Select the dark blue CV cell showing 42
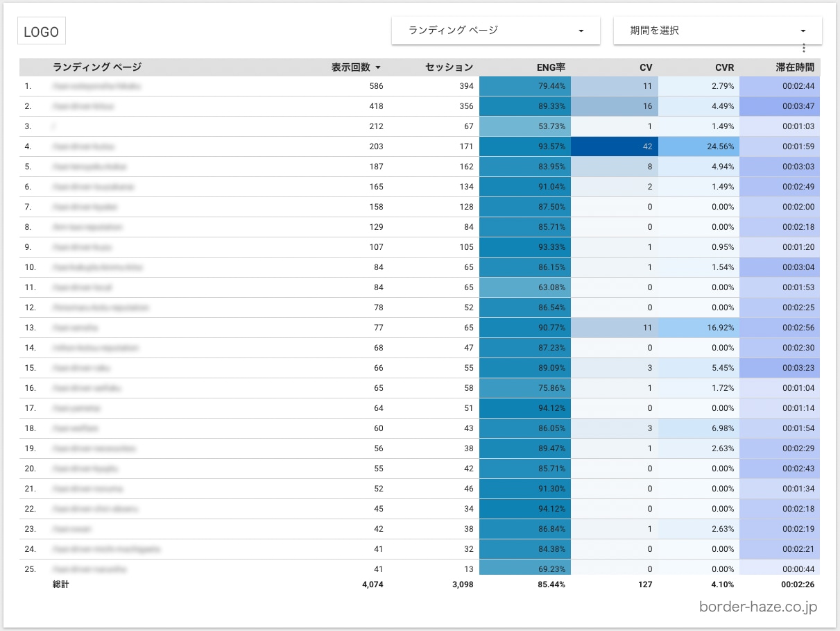The image size is (840, 631). click(615, 146)
